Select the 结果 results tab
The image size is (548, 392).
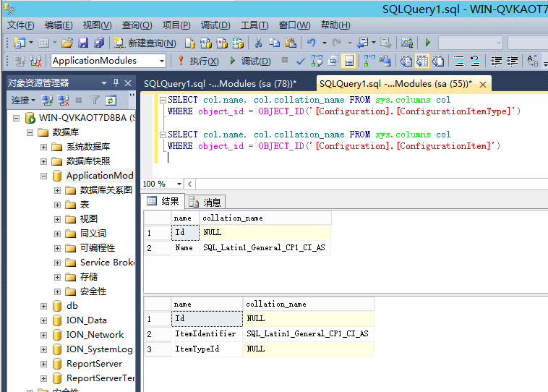(163, 201)
